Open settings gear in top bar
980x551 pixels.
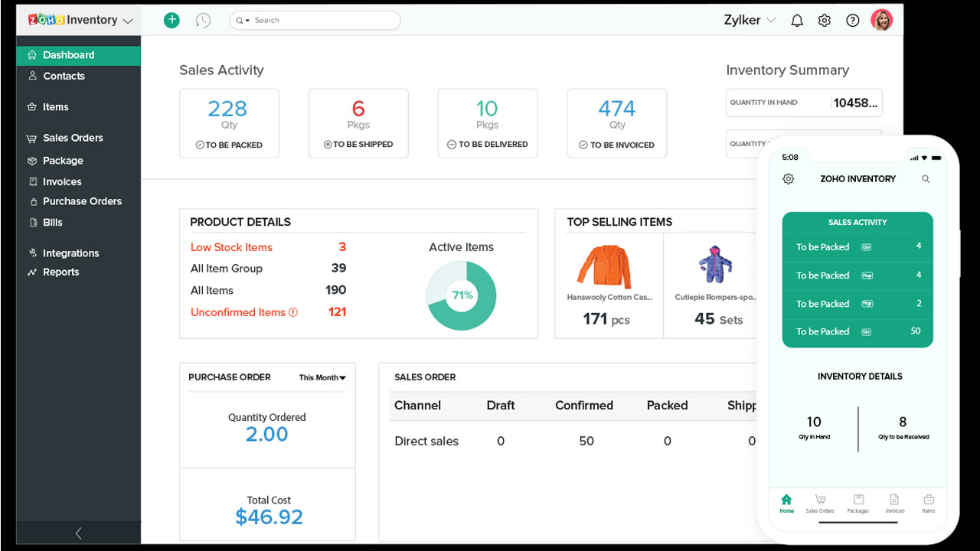click(x=824, y=21)
